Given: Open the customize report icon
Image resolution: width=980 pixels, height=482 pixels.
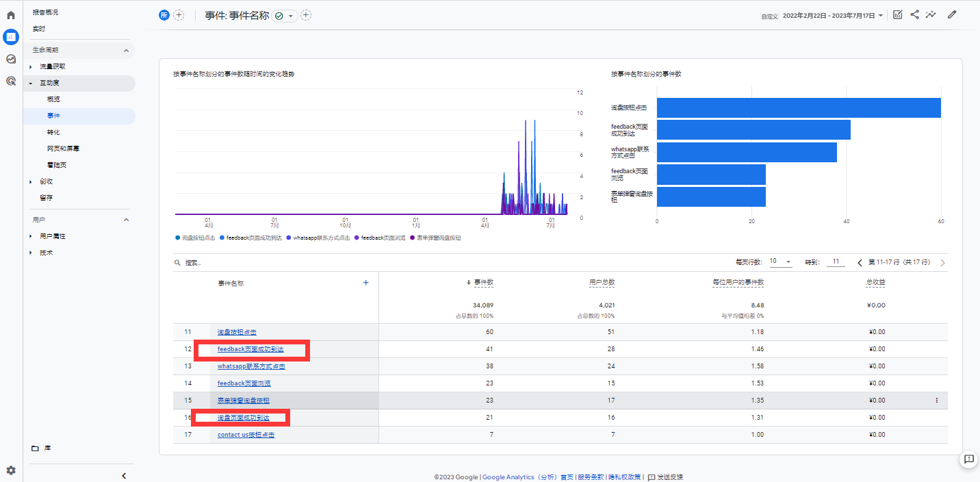Looking at the screenshot, I should (x=898, y=14).
